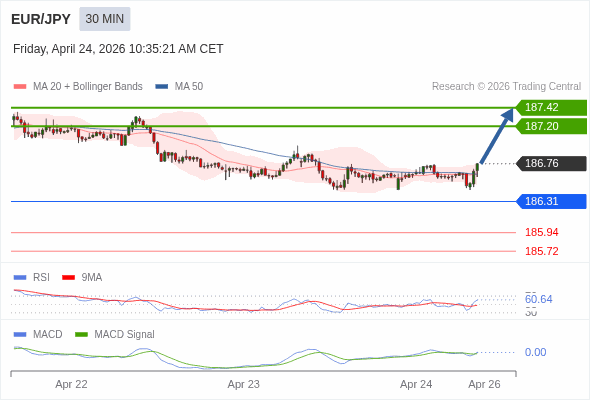
Task: Click the MA 50 legend label
Action: 189,87
